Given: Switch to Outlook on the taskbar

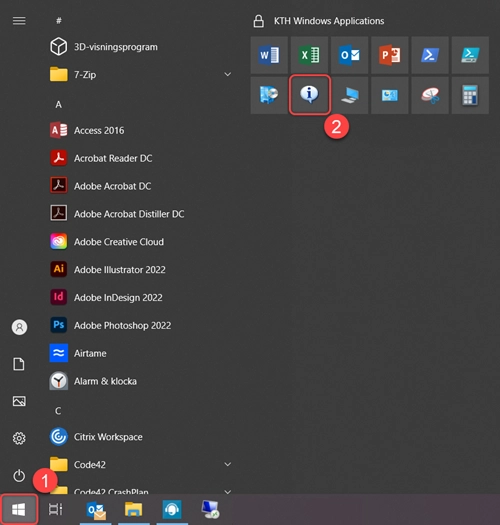Looking at the screenshot, I should click(96, 510).
